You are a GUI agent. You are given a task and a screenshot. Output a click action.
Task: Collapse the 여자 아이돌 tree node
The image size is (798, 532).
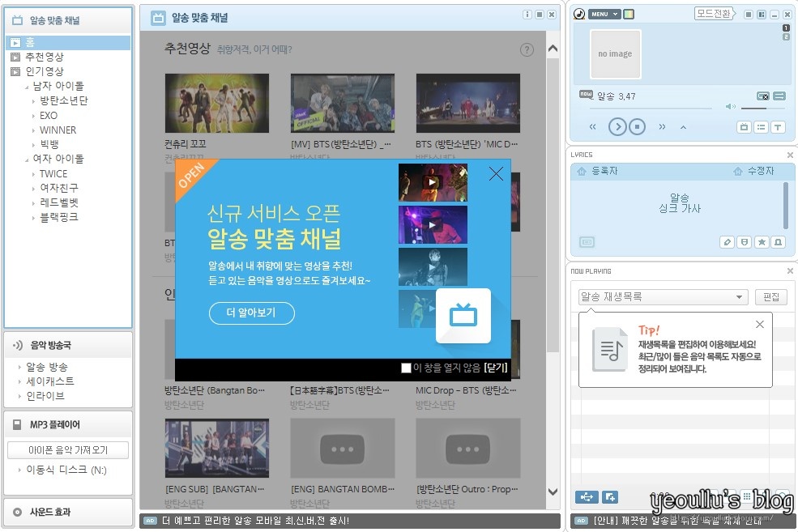tap(27, 160)
